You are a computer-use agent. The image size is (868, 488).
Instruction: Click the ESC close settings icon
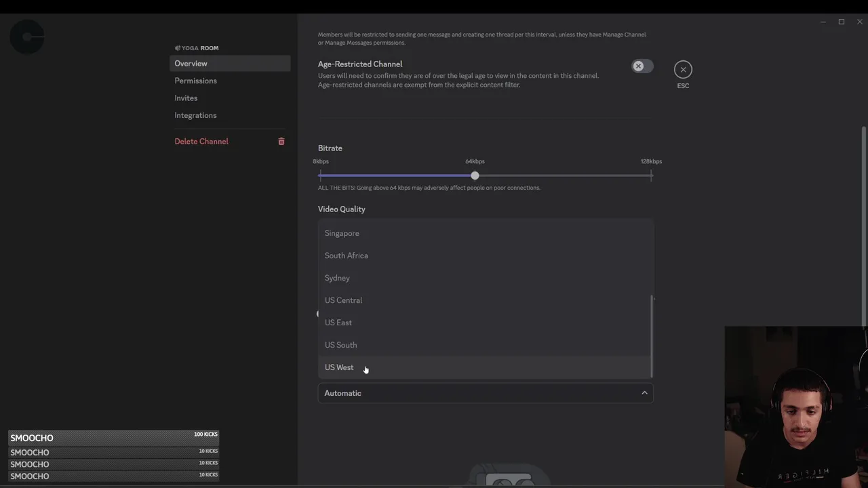(683, 70)
